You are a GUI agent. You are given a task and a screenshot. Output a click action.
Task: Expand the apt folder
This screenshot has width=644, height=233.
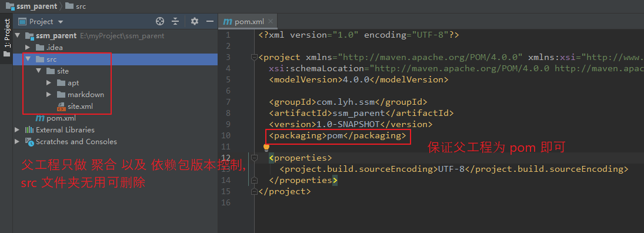click(49, 82)
